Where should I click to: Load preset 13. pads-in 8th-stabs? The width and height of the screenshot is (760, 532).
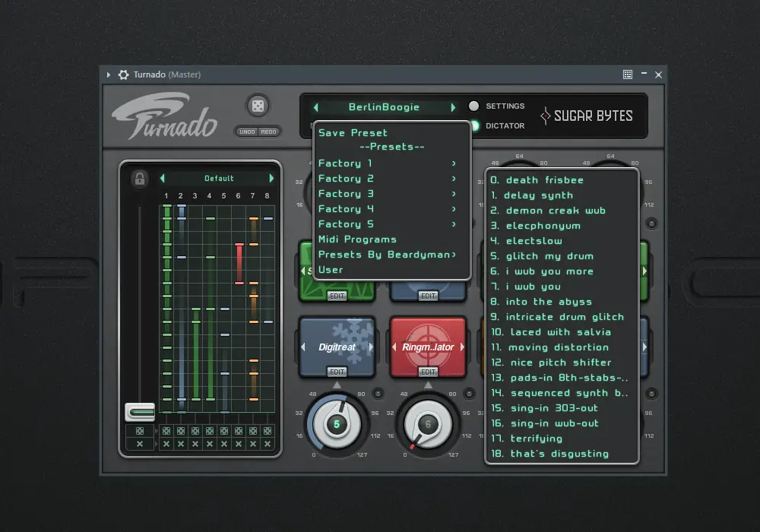(x=562, y=378)
